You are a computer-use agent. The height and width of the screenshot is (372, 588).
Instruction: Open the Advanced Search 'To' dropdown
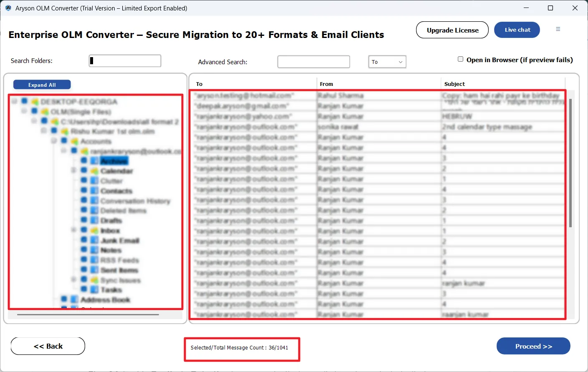[x=387, y=62]
